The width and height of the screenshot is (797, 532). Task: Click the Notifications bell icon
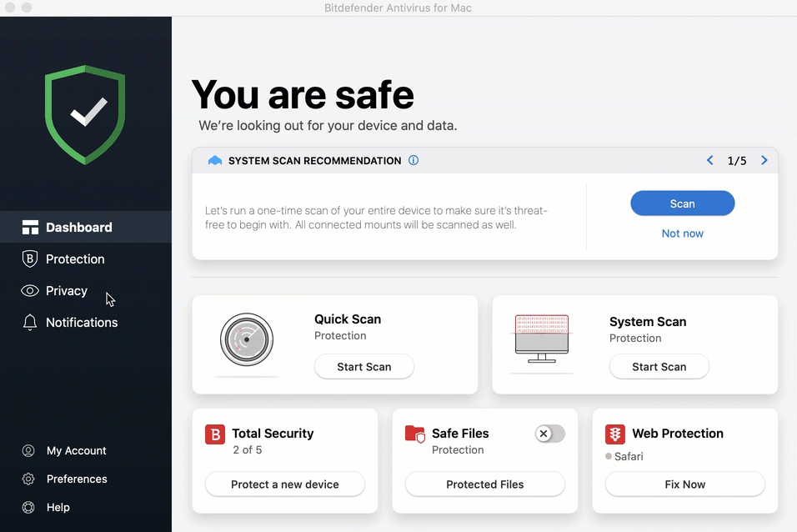(x=30, y=323)
